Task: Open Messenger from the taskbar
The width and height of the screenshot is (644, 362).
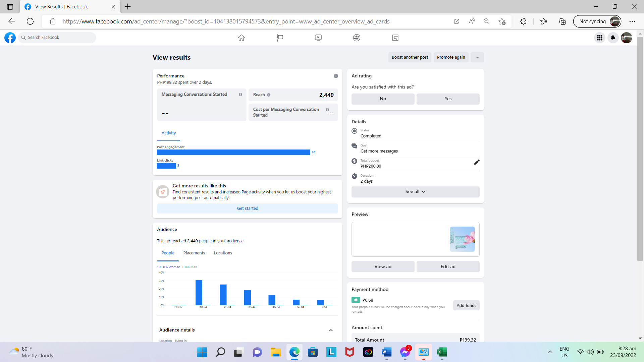Action: [x=405, y=352]
